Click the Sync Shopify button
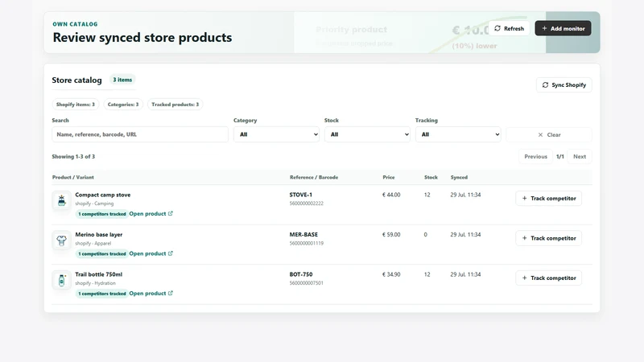644x362 pixels. 564,85
